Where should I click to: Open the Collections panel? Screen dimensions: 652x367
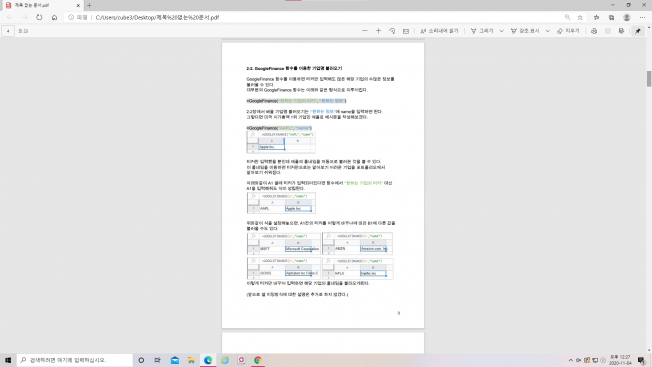click(x=611, y=17)
